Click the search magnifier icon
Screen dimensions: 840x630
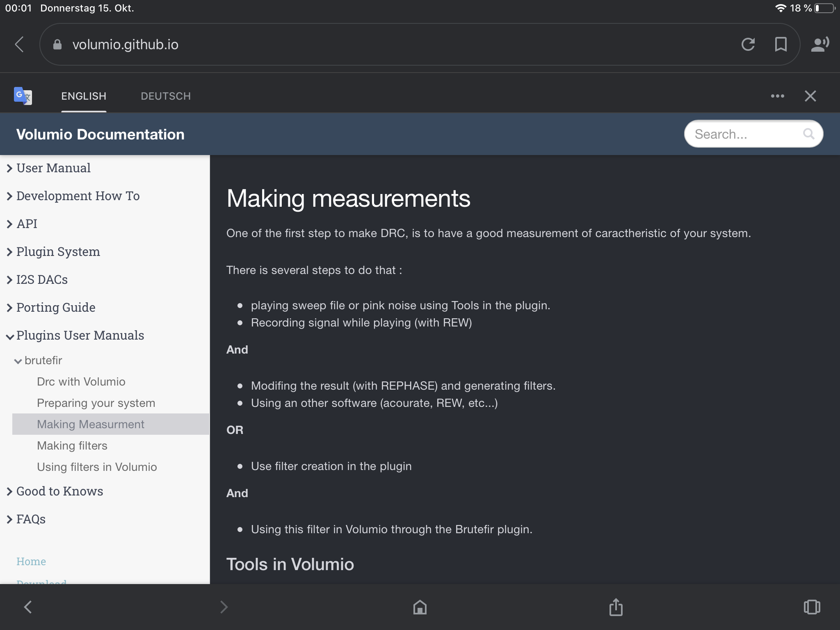point(808,134)
